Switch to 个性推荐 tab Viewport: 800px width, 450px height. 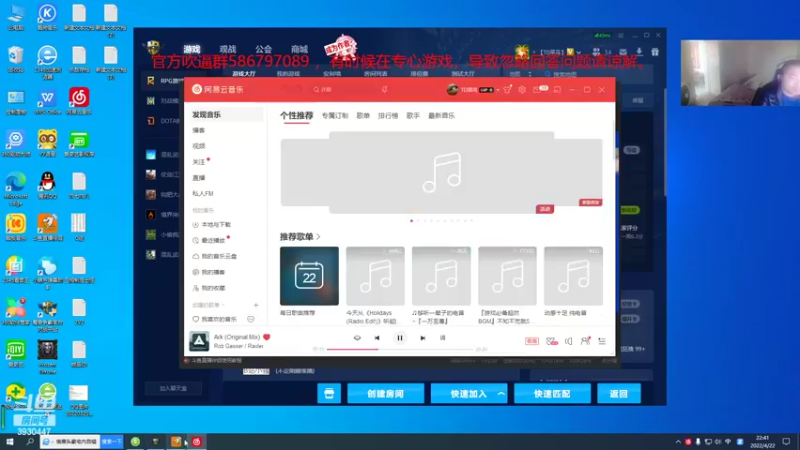coord(296,116)
